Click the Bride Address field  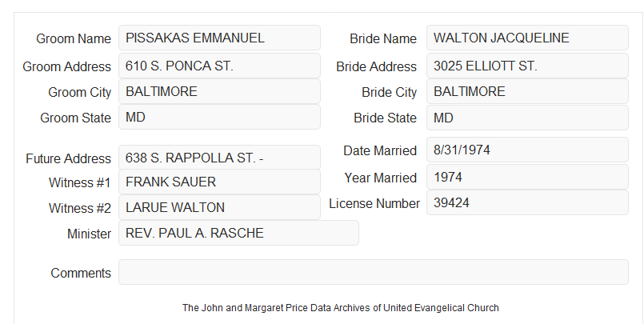point(527,66)
